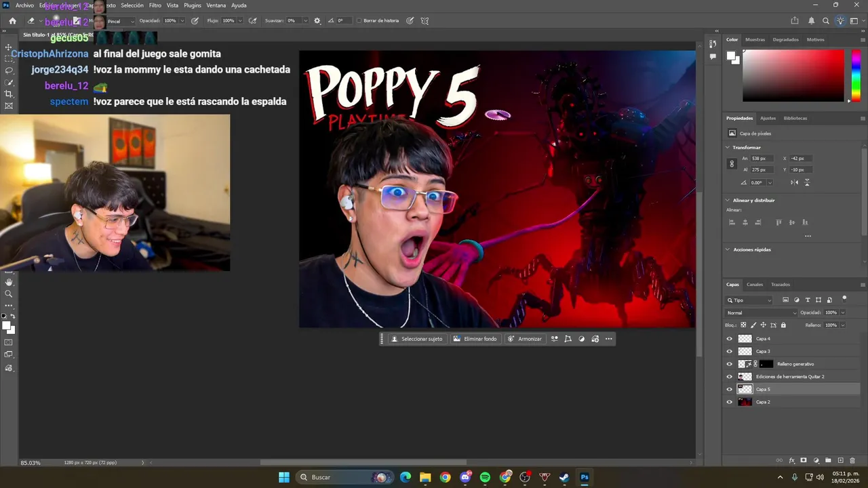Click Seleccionar sujeto button
Screen dimensions: 868x488
point(416,339)
